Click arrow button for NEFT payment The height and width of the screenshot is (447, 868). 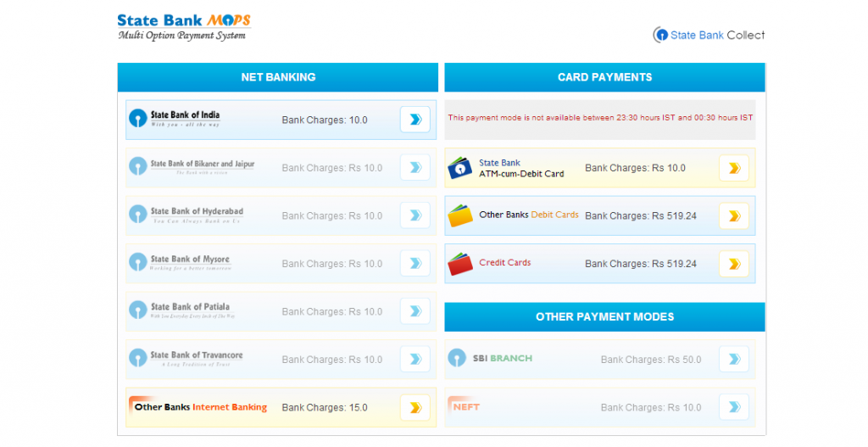(734, 407)
